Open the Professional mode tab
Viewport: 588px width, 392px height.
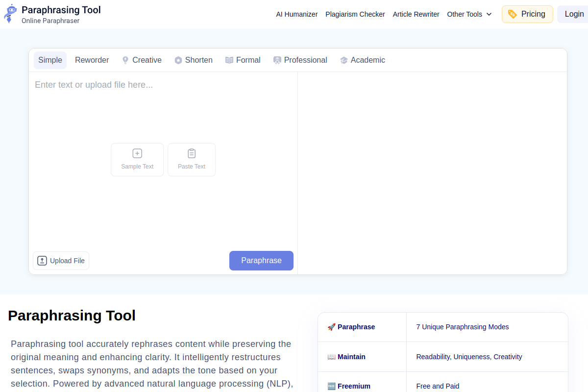300,60
